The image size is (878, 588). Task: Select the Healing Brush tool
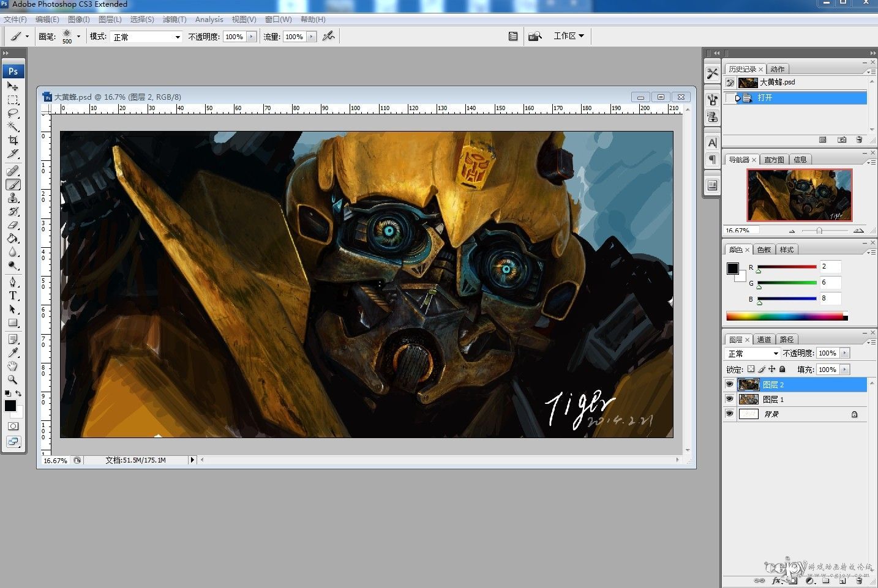pyautogui.click(x=13, y=171)
